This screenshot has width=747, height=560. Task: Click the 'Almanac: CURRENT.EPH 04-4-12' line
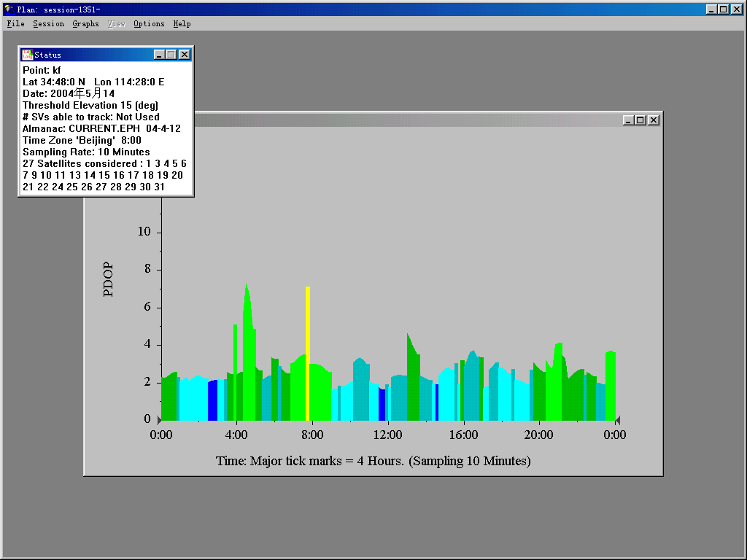coord(101,128)
